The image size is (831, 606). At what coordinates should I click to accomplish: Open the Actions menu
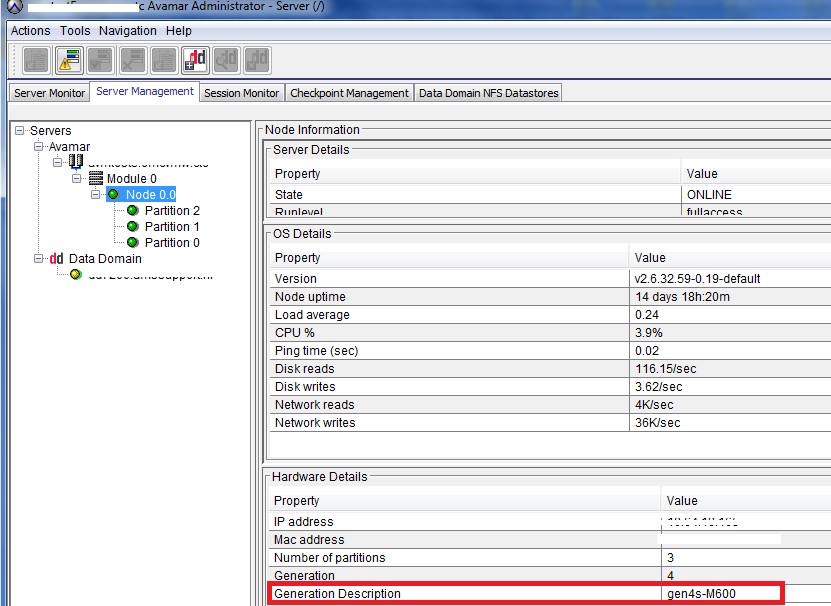[30, 31]
